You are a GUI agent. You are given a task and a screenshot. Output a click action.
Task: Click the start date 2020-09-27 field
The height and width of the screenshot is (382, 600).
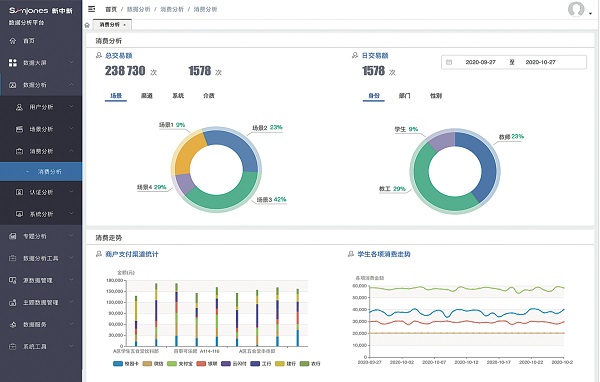(481, 62)
